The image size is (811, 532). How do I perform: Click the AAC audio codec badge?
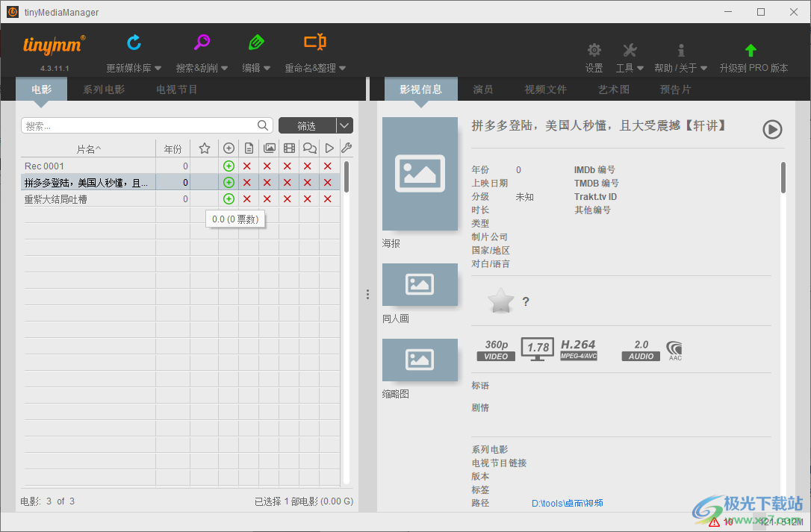point(674,351)
